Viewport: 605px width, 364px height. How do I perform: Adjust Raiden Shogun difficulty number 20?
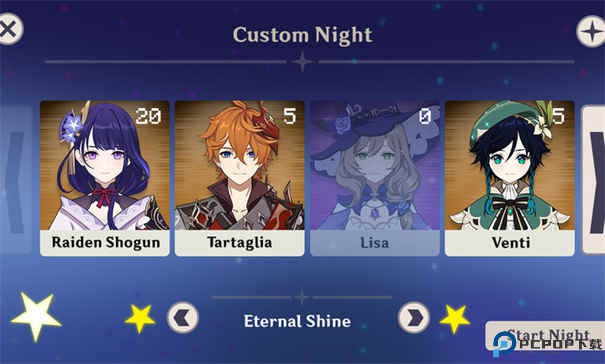pyautogui.click(x=149, y=116)
